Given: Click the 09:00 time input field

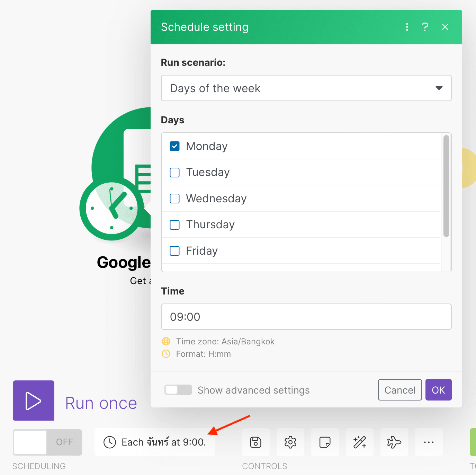Looking at the screenshot, I should (x=306, y=317).
